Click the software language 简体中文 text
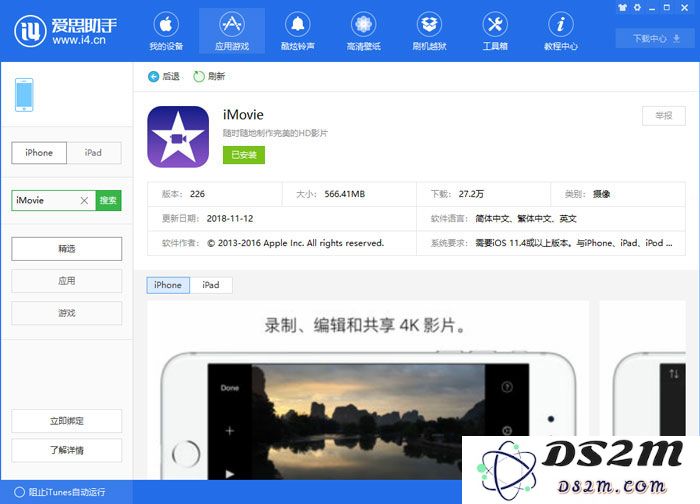The width and height of the screenshot is (700, 504). [526, 218]
